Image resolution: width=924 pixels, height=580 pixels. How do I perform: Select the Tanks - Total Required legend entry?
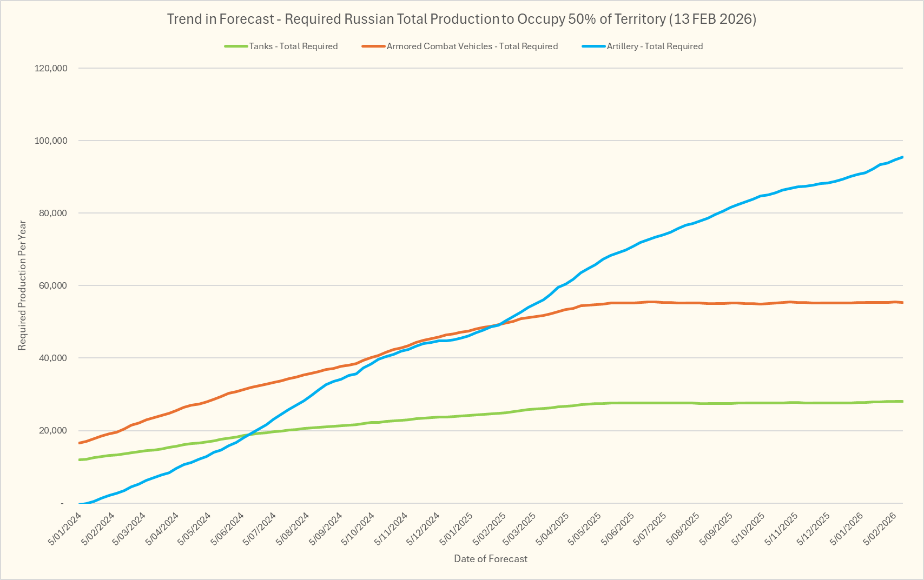pos(293,46)
